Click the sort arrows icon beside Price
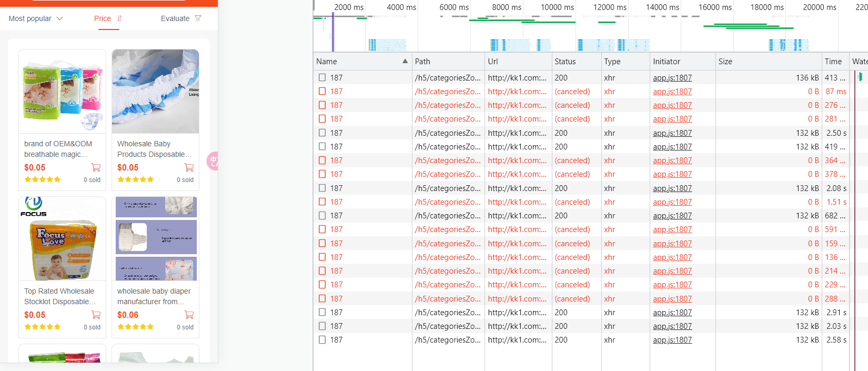 [x=119, y=18]
